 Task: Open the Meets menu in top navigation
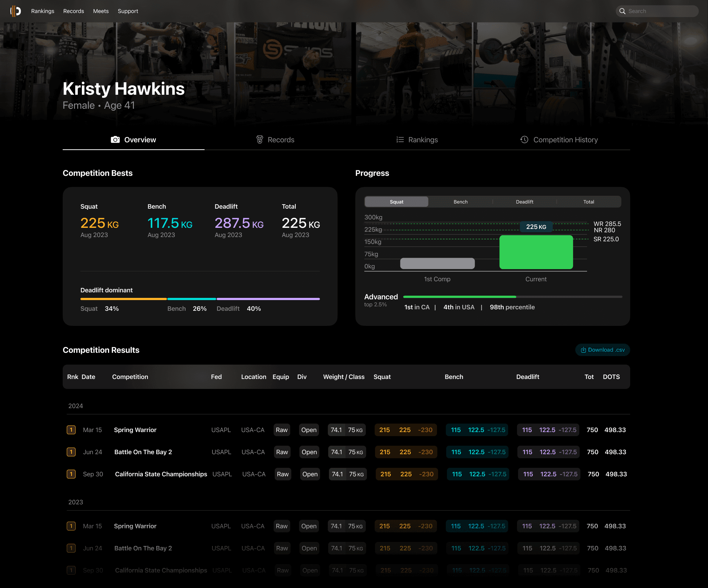[101, 11]
